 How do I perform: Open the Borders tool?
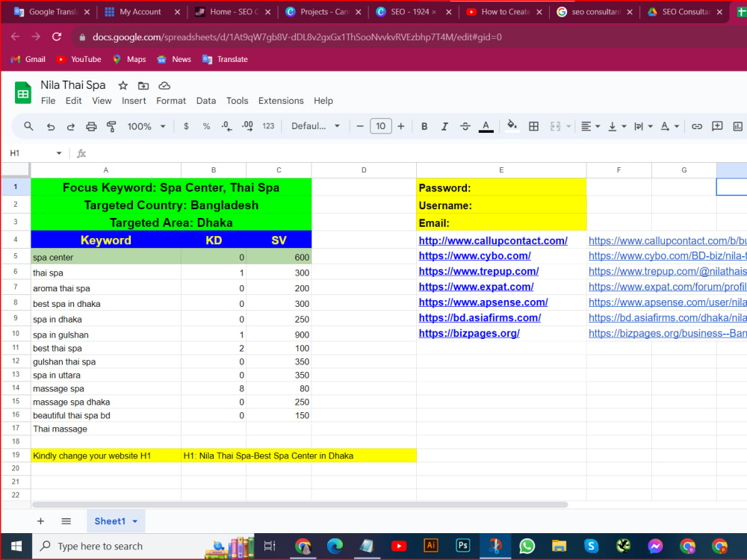coord(533,126)
